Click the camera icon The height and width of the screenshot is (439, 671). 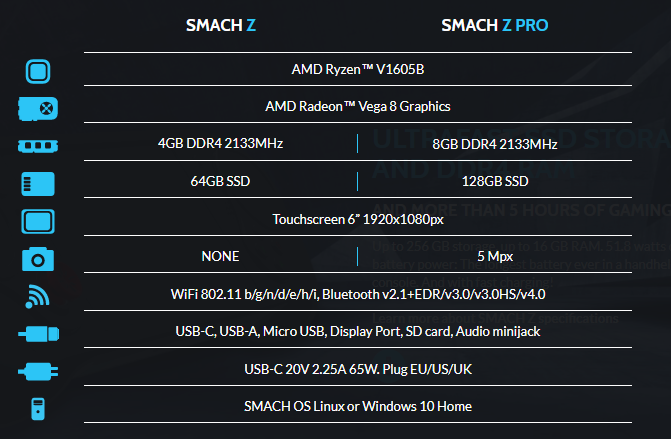(38, 258)
